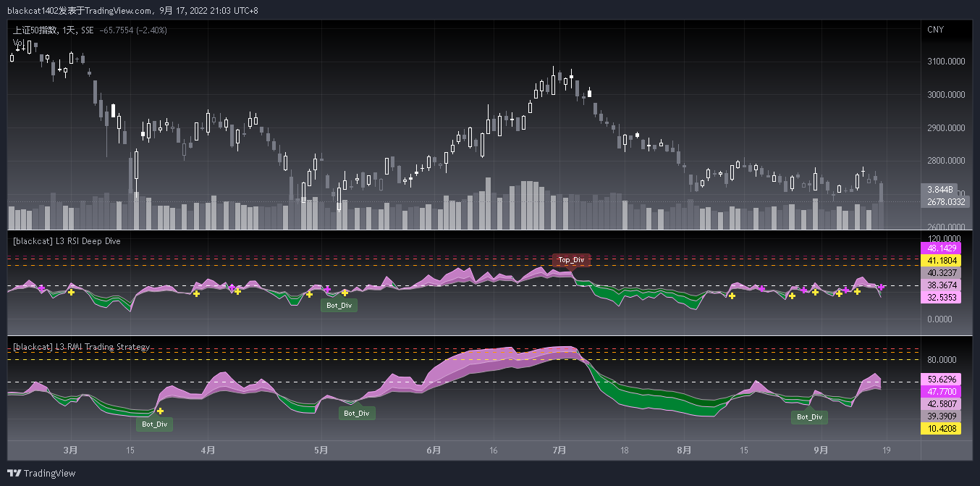Click the magenta 47.7700 value tag

pos(939,391)
